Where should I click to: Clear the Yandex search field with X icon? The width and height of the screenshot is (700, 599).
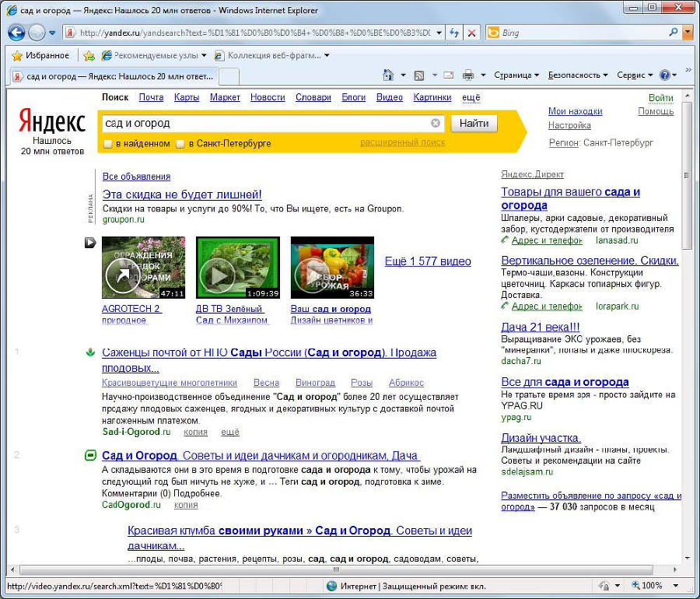tap(436, 123)
